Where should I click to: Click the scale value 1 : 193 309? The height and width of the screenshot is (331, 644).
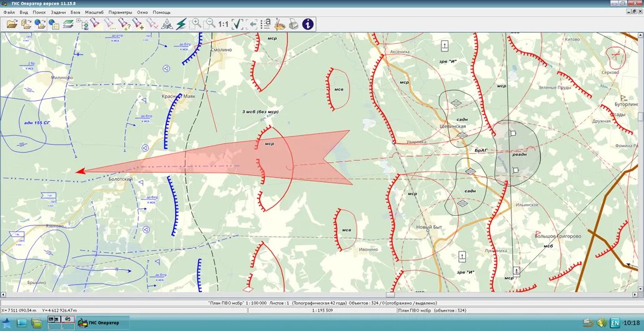pos(323,310)
